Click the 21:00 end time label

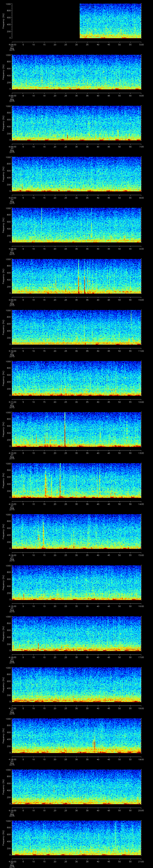141,861
